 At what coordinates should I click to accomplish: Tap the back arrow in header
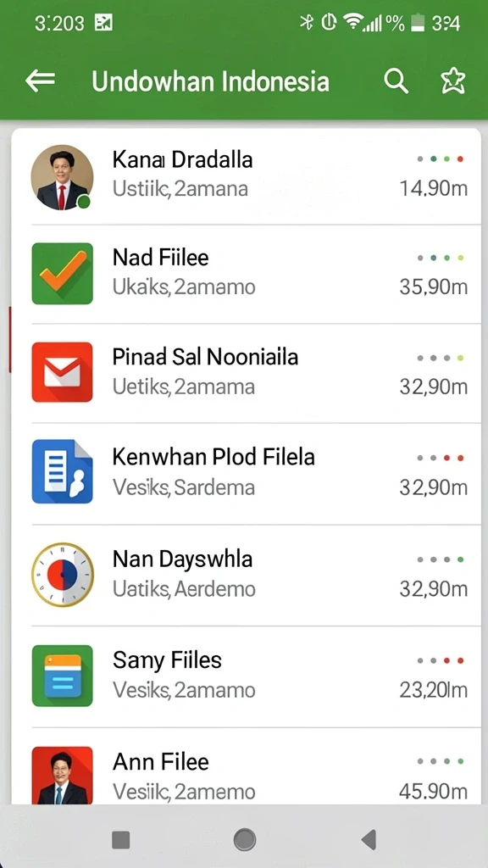[41, 81]
